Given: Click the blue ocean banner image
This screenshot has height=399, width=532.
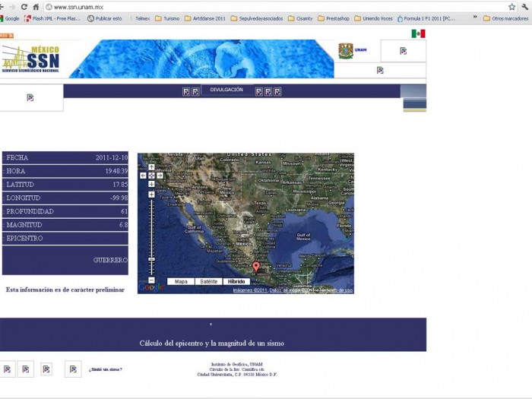Looking at the screenshot, I should [x=201, y=59].
